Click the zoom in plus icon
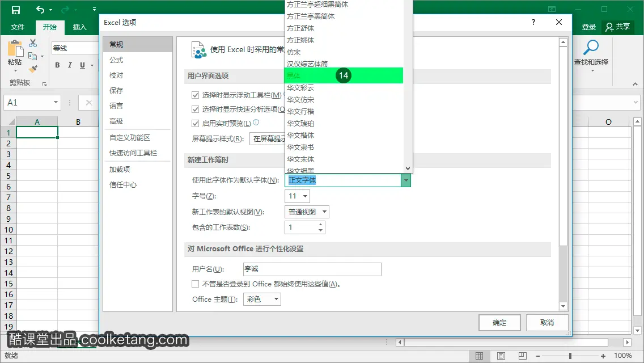This screenshot has width=644, height=363. pos(603,356)
